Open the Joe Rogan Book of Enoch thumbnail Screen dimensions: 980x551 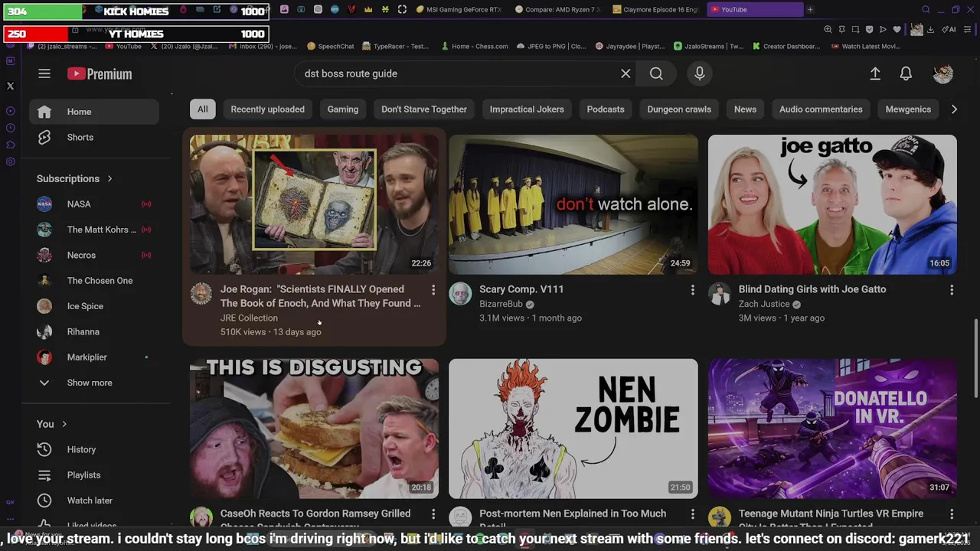point(314,204)
